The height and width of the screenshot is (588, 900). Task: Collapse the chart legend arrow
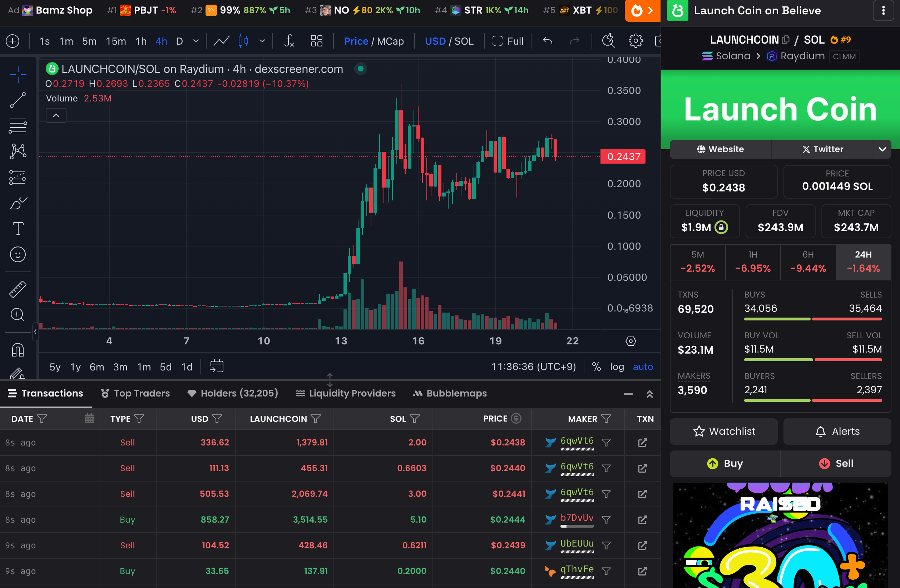pyautogui.click(x=56, y=116)
